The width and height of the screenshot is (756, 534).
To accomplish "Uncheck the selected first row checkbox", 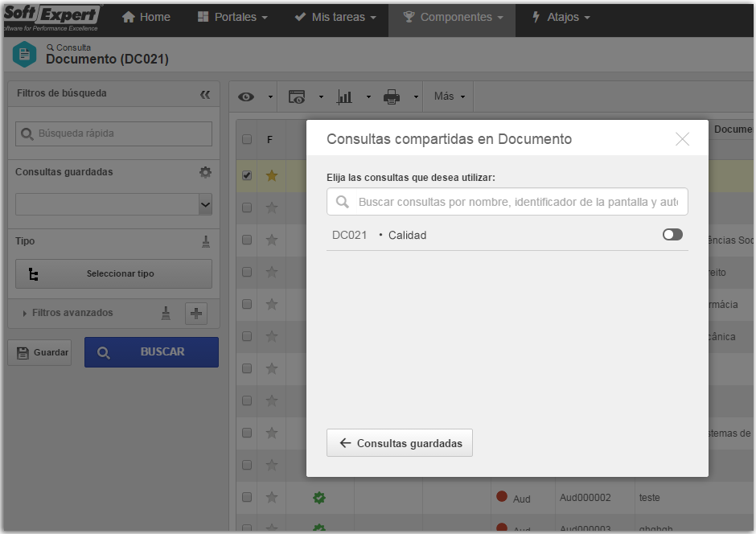I will [x=247, y=175].
